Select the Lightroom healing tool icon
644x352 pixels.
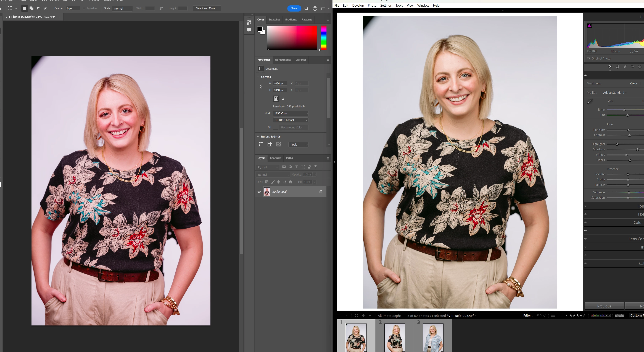pos(625,67)
